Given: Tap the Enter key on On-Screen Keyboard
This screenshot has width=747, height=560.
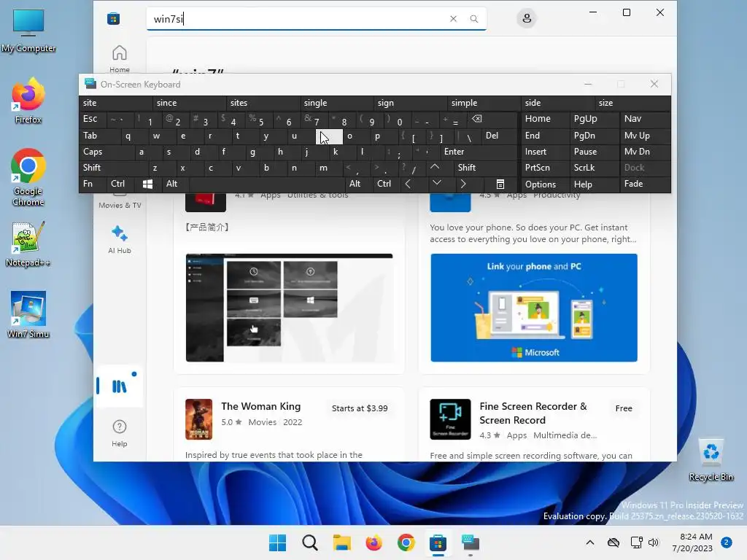Looking at the screenshot, I should 479,152.
